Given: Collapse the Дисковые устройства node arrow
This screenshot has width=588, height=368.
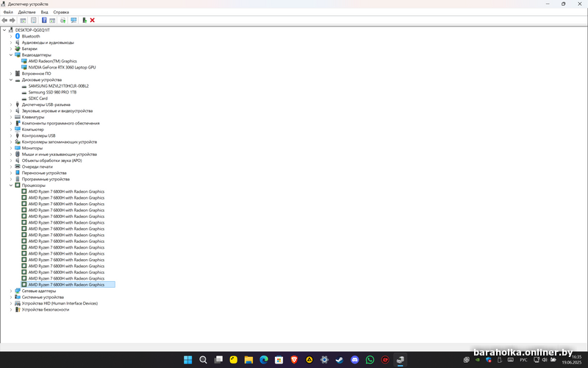Looking at the screenshot, I should click(11, 79).
